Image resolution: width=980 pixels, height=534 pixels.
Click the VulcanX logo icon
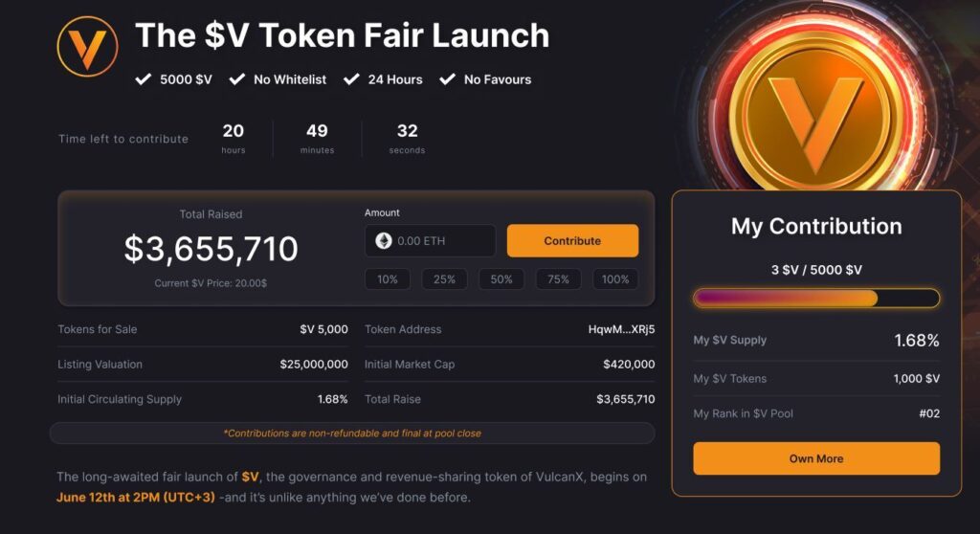point(87,47)
